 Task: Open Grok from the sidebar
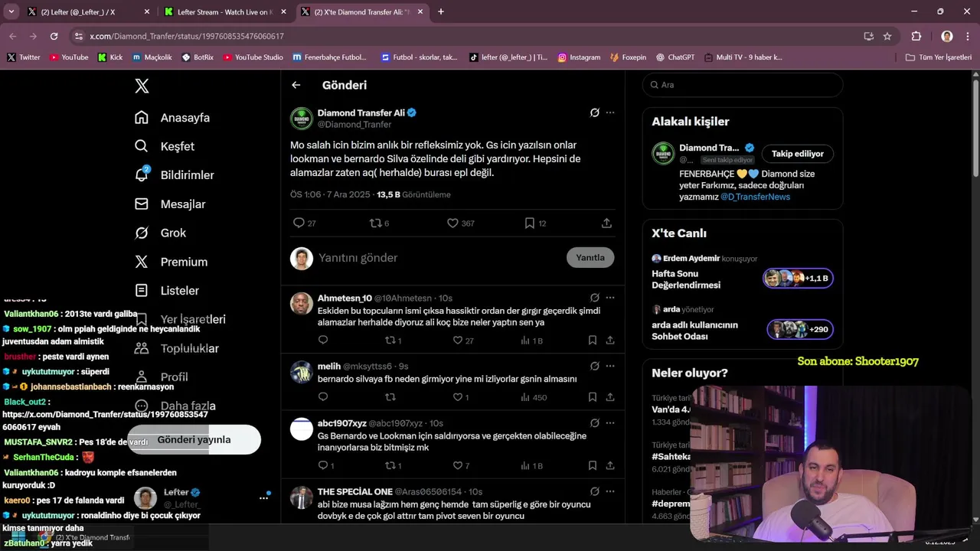[160, 233]
